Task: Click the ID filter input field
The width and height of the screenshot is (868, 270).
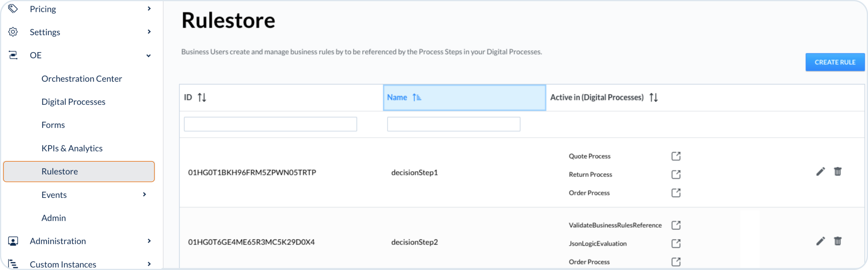Action: 270,124
